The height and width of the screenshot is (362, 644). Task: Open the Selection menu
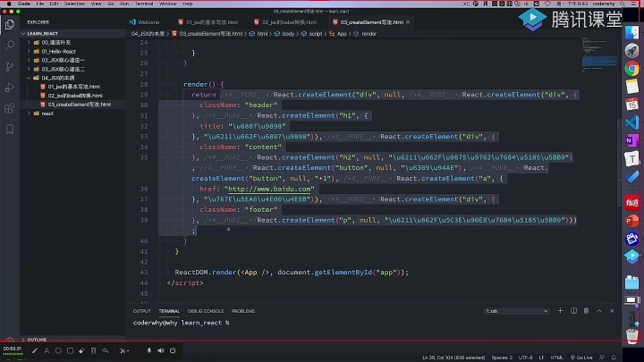(74, 4)
